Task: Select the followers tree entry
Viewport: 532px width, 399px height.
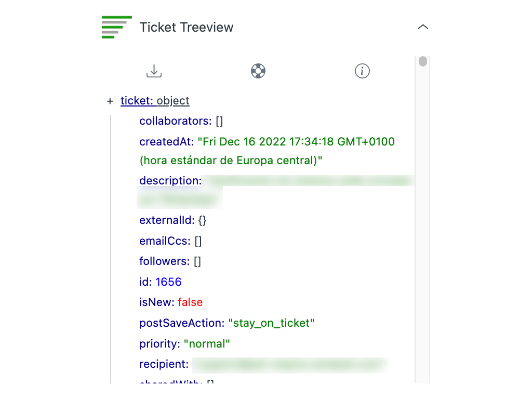Action: (164, 261)
